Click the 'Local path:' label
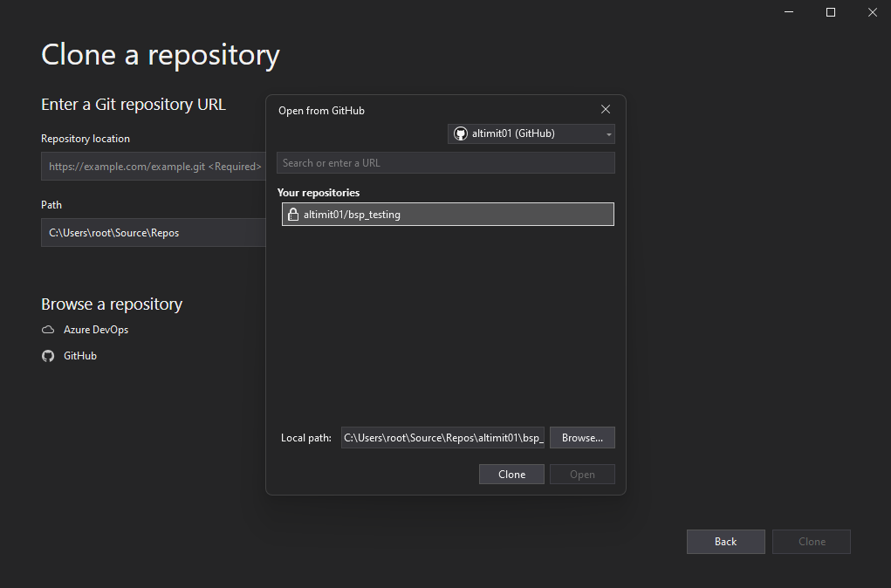The width and height of the screenshot is (891, 588). [x=305, y=437]
